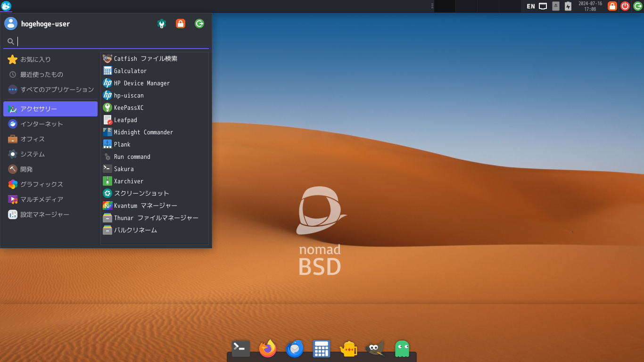
Task: Open yellow teapot app in dock
Action: 348,348
